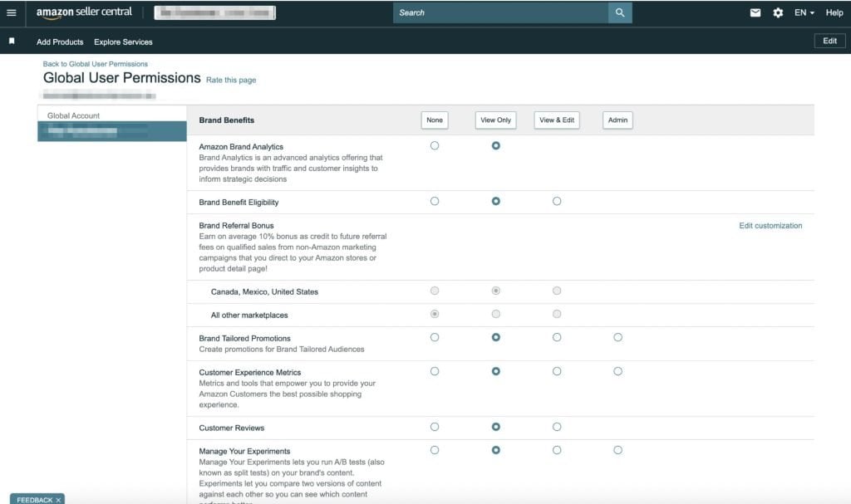This screenshot has width=851, height=504.
Task: Click the Add Products menu item
Action: point(60,42)
